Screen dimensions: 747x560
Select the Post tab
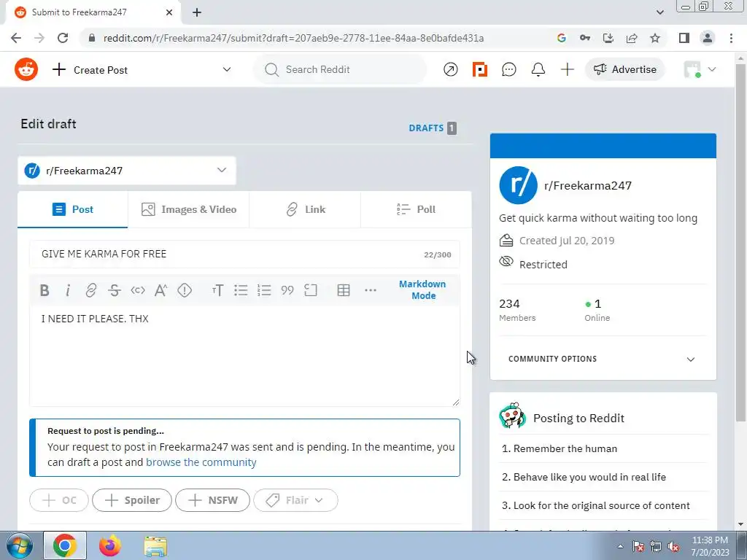click(72, 209)
